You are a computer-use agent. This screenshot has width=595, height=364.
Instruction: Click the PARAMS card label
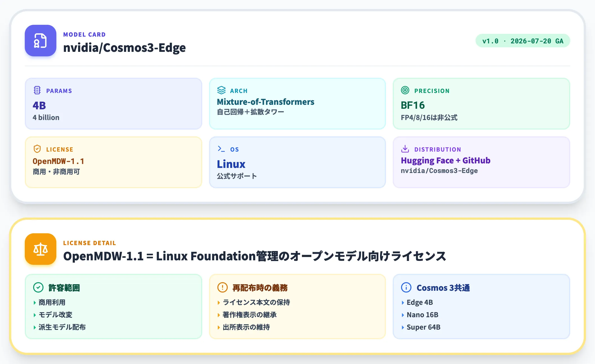(x=59, y=91)
